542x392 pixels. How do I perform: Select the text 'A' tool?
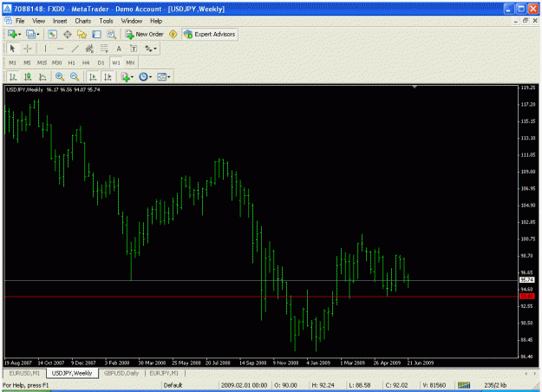tap(119, 49)
